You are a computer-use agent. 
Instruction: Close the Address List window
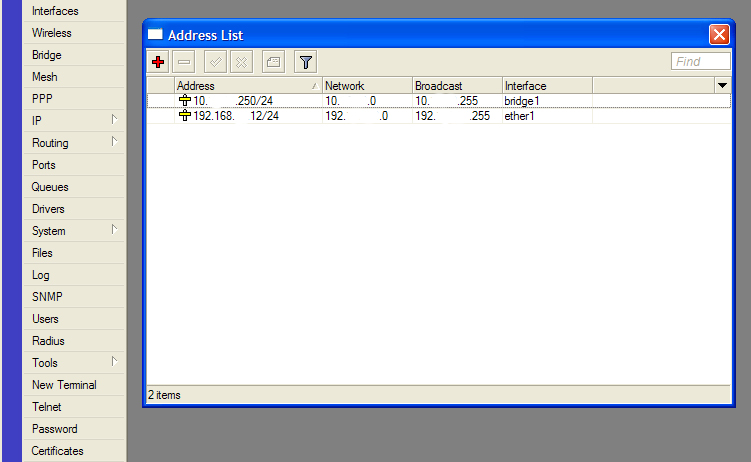click(x=719, y=34)
